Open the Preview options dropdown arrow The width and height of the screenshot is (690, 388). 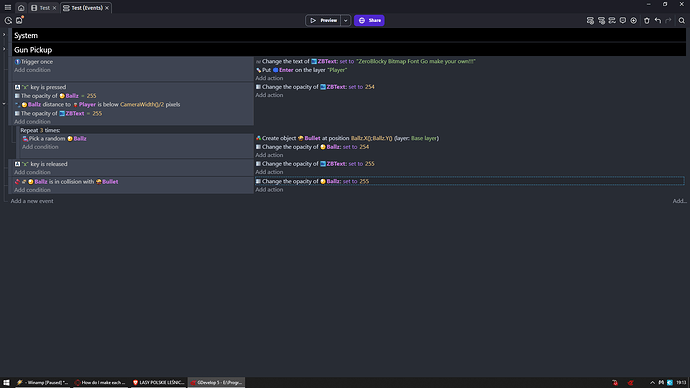pyautogui.click(x=345, y=20)
